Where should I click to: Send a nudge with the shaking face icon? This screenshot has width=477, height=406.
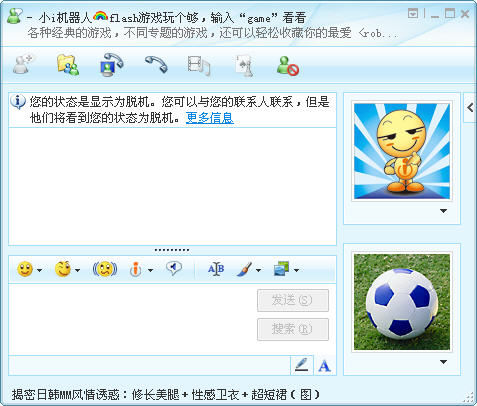click(105, 269)
